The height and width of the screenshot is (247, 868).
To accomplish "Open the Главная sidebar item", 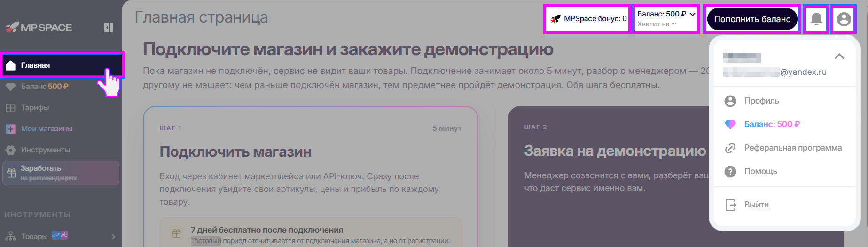I will click(62, 65).
